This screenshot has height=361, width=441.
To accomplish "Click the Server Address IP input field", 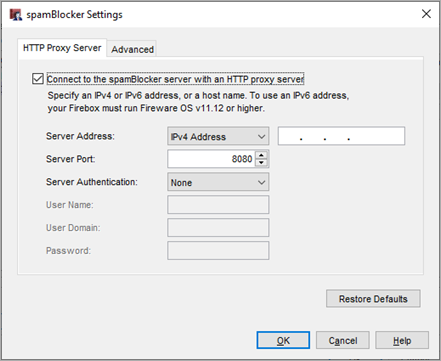I will pos(341,136).
